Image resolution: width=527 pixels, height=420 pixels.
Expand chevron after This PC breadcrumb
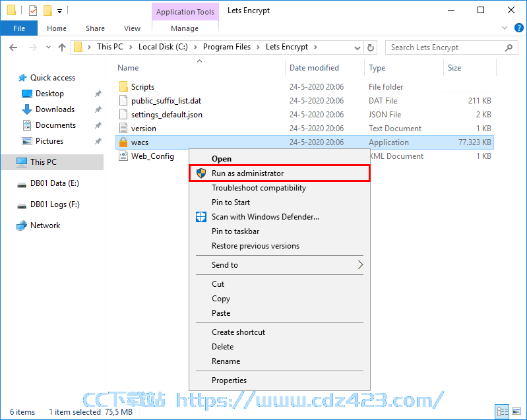coord(131,47)
